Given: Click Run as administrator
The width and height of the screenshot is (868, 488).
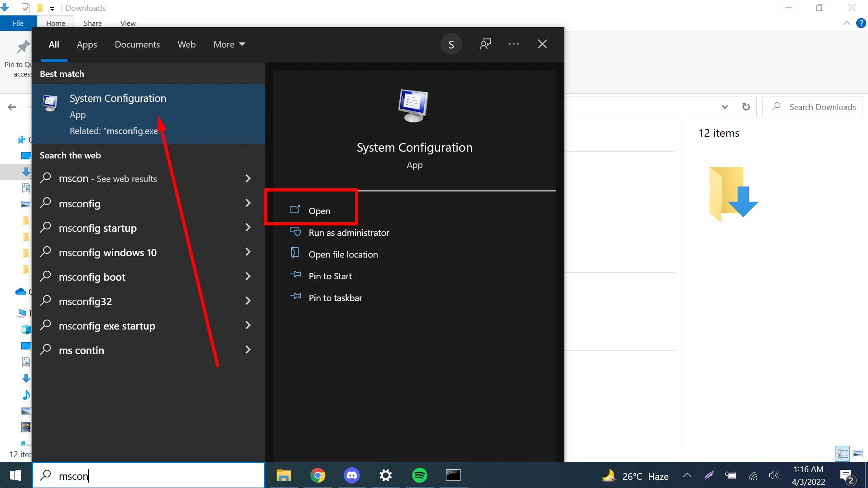Looking at the screenshot, I should pos(348,232).
